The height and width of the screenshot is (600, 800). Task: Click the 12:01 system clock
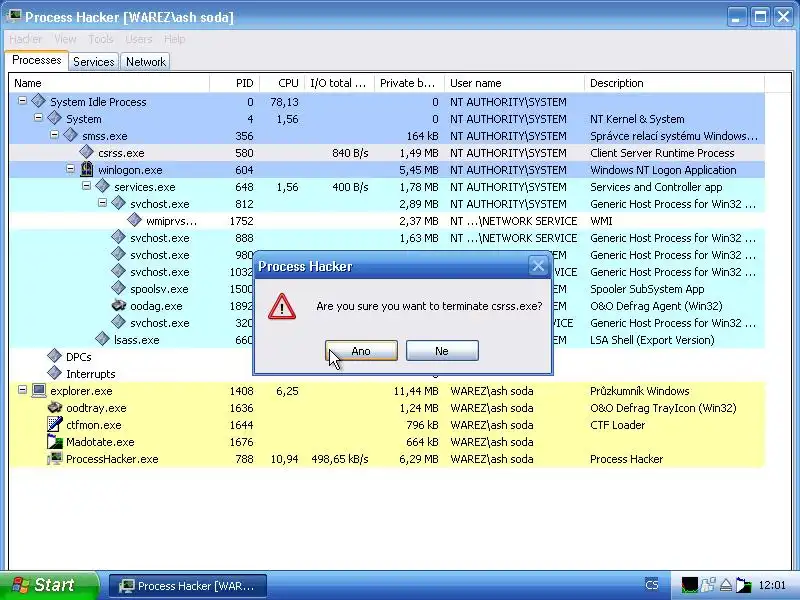(x=772, y=585)
